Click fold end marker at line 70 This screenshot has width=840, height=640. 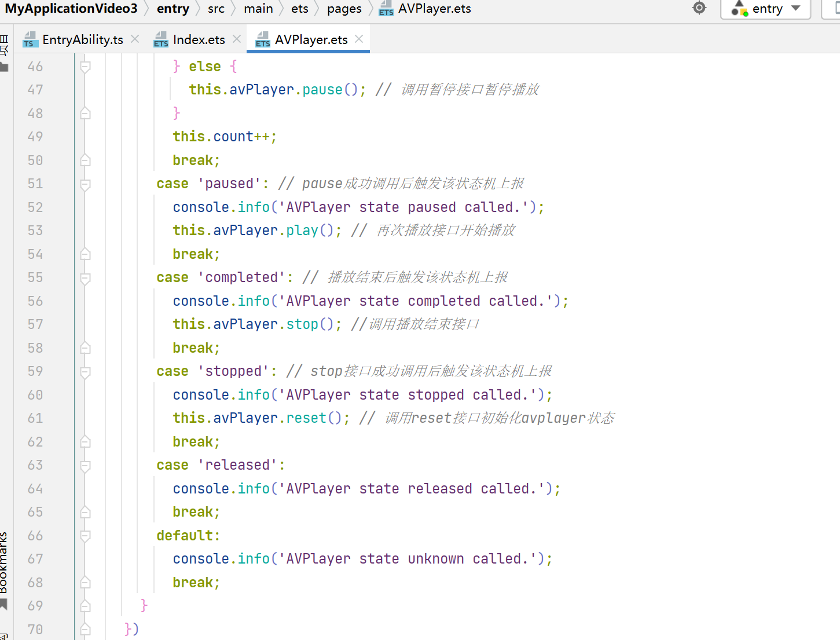pos(85,630)
